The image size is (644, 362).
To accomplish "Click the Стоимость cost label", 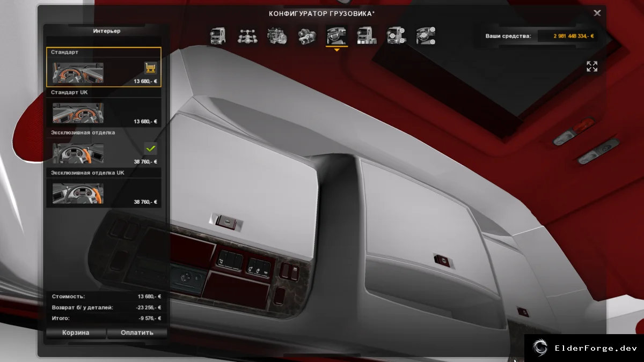I will [x=68, y=297].
